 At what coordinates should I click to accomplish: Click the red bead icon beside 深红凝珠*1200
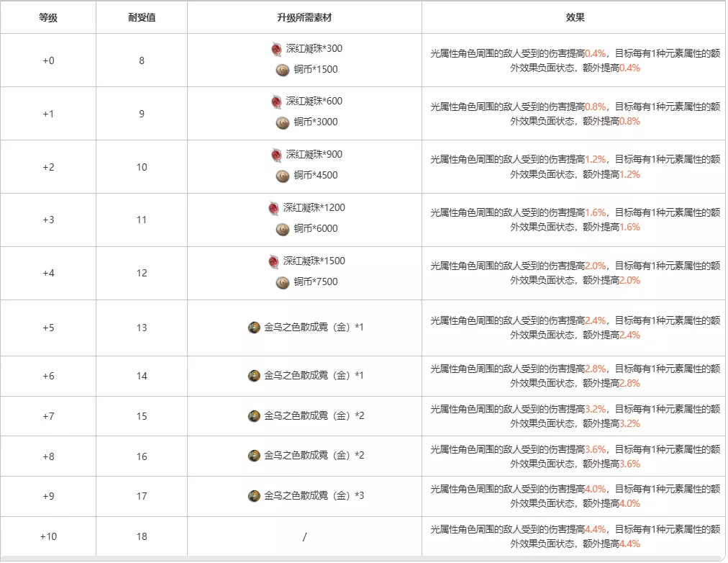pyautogui.click(x=273, y=208)
